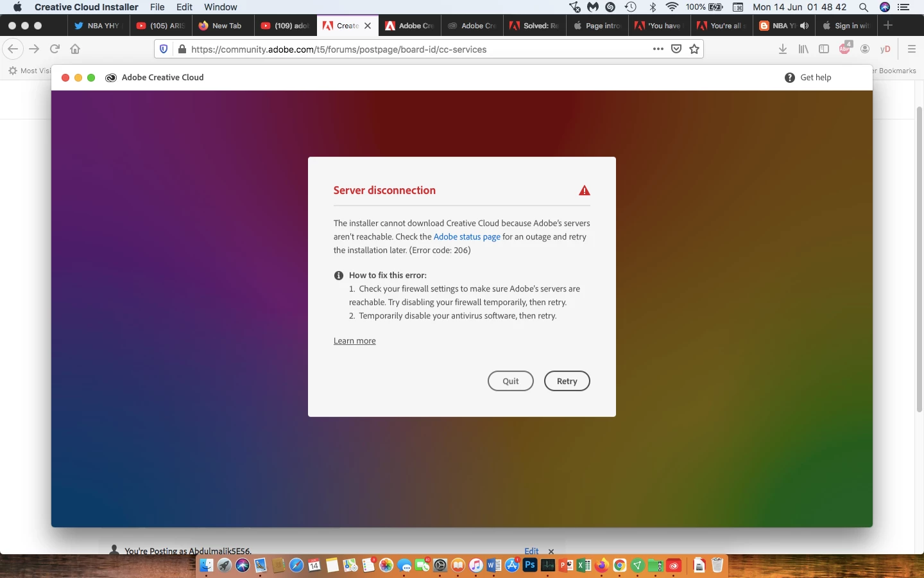The height and width of the screenshot is (578, 924).
Task: Open battery status showing 100%
Action: pos(705,7)
